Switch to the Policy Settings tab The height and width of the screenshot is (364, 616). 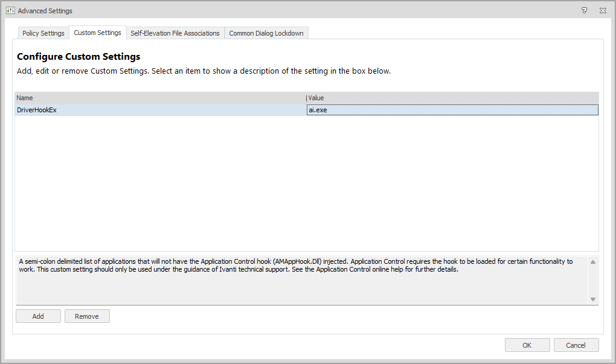point(43,33)
